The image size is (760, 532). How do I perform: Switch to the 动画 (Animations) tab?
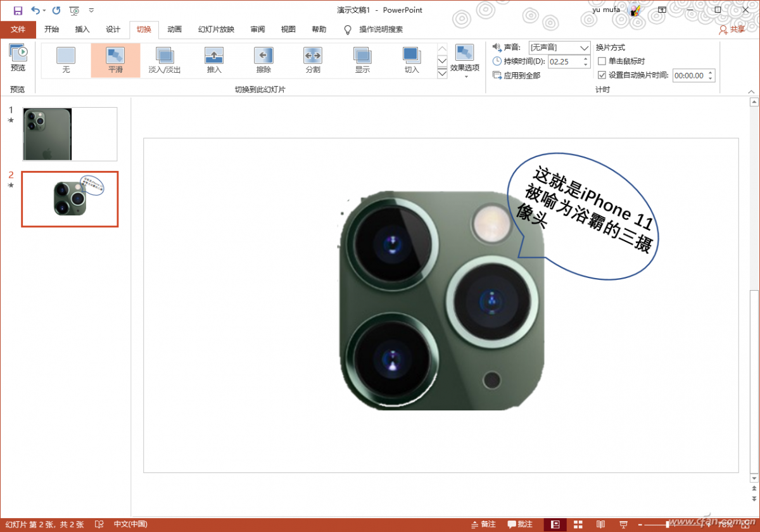pyautogui.click(x=175, y=29)
